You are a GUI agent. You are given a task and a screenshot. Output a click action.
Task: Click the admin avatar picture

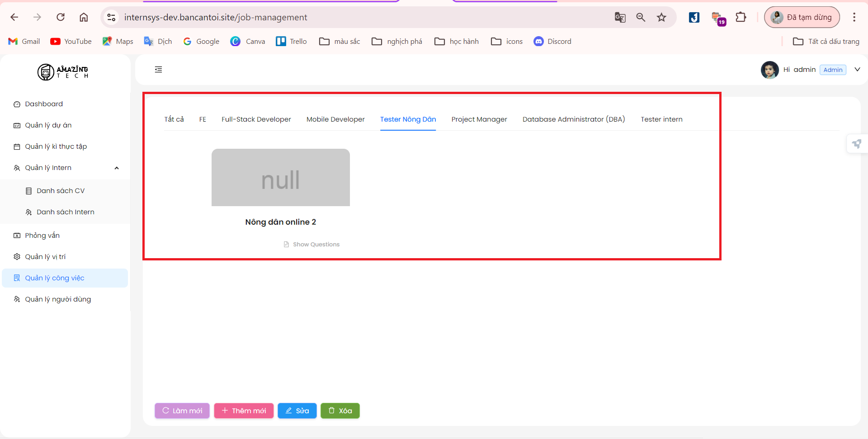click(769, 70)
